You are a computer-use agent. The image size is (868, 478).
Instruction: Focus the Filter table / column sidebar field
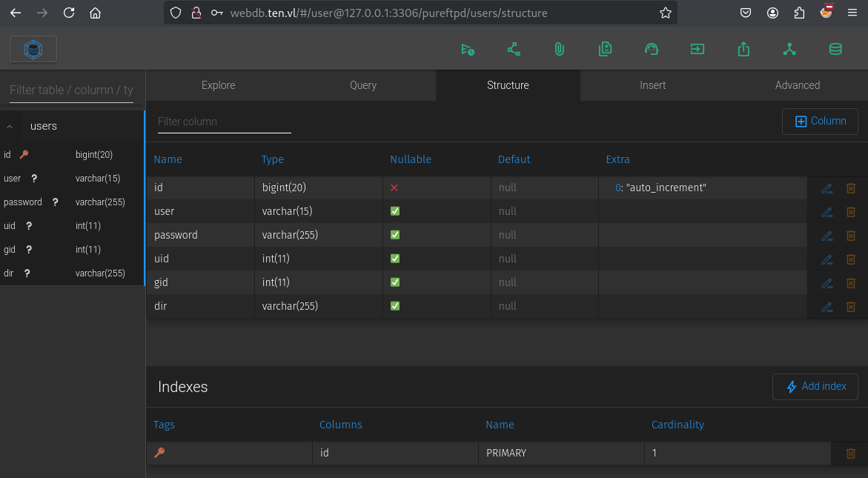point(71,90)
